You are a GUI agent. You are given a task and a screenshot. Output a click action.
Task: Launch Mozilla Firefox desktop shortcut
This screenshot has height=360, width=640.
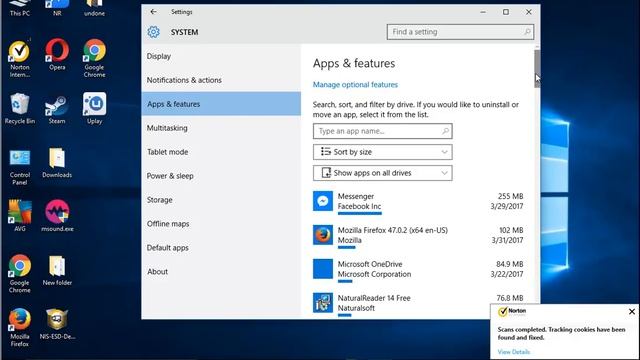click(20, 327)
